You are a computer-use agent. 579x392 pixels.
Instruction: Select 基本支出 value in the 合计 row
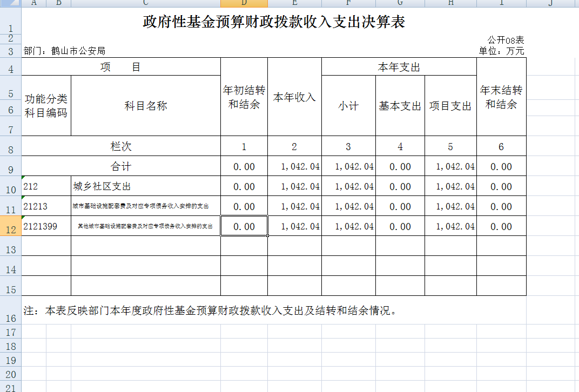[400, 166]
